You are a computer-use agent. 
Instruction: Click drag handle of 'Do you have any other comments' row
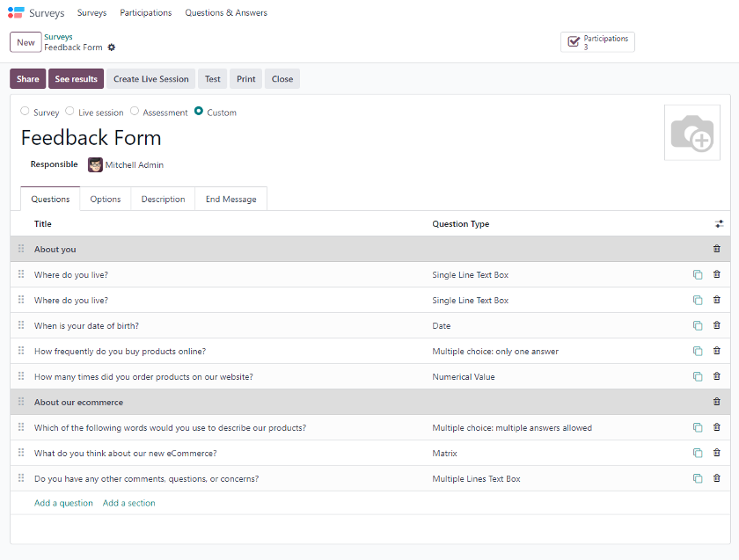pos(21,479)
